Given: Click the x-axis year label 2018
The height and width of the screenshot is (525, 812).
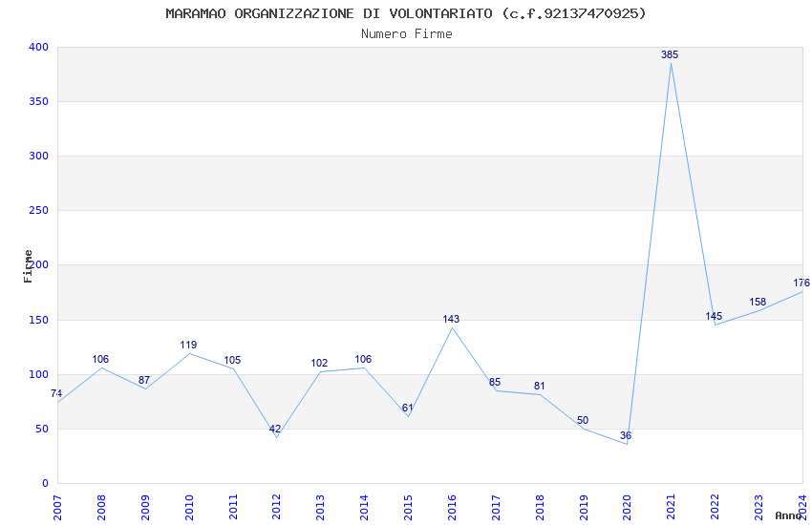Looking at the screenshot, I should point(540,508).
